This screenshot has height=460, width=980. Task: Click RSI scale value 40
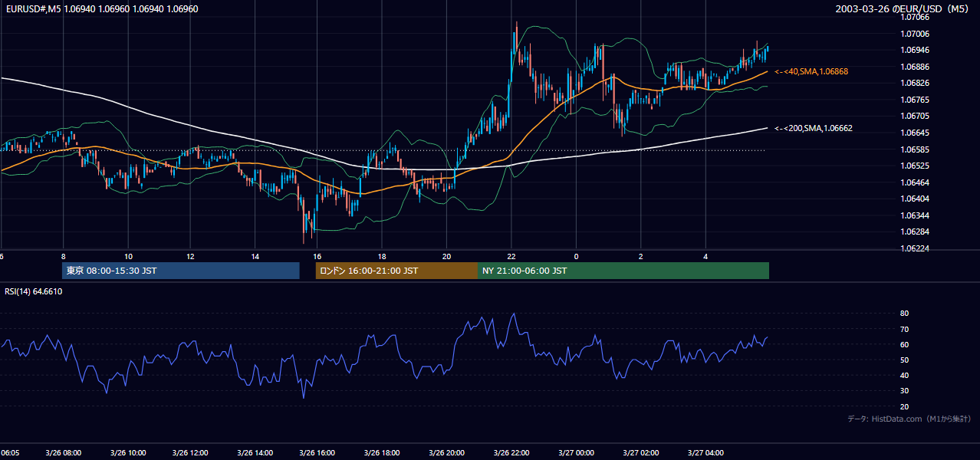pyautogui.click(x=904, y=375)
